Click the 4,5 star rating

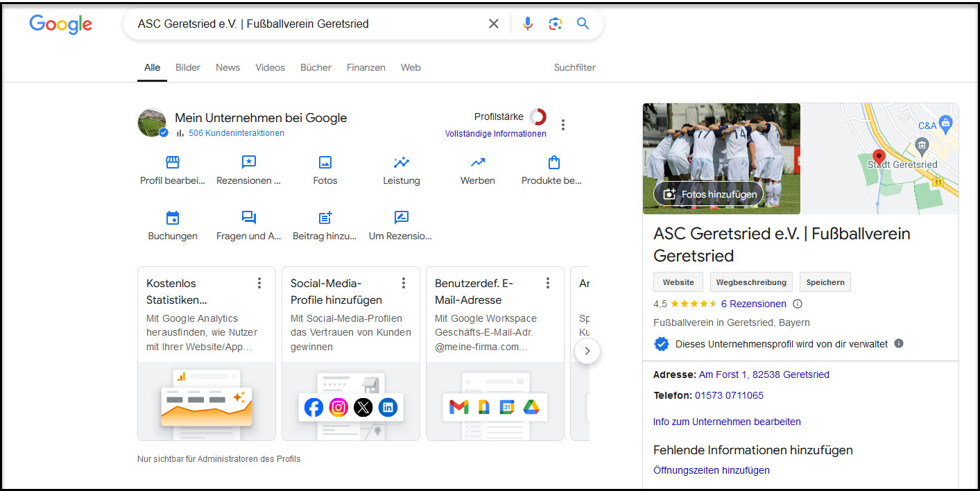684,304
